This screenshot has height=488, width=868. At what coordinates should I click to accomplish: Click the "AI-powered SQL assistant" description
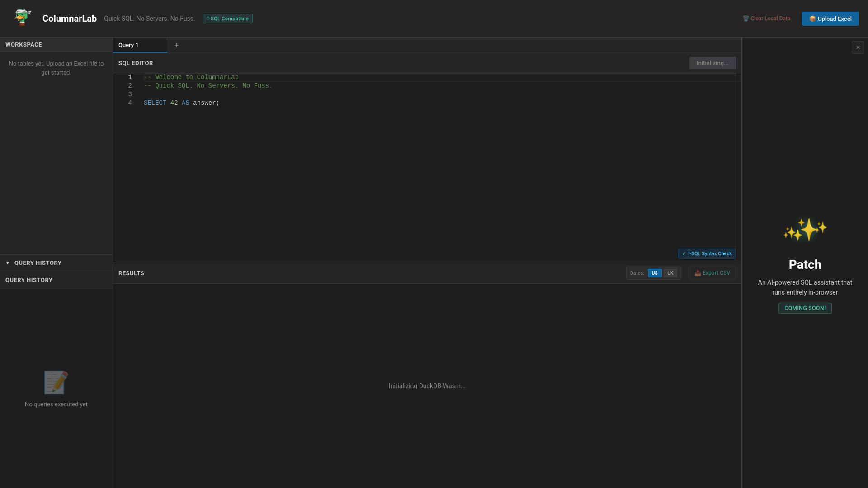805,287
